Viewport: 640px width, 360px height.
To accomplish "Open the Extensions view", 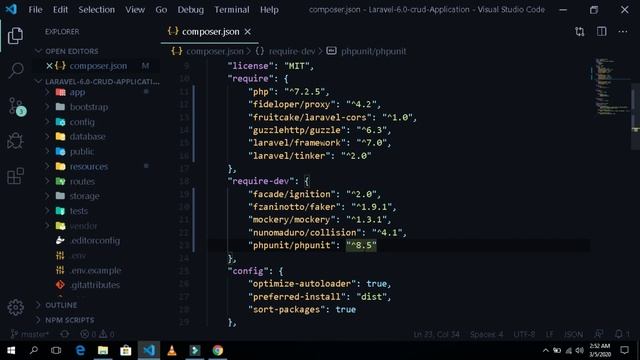I will click(16, 176).
